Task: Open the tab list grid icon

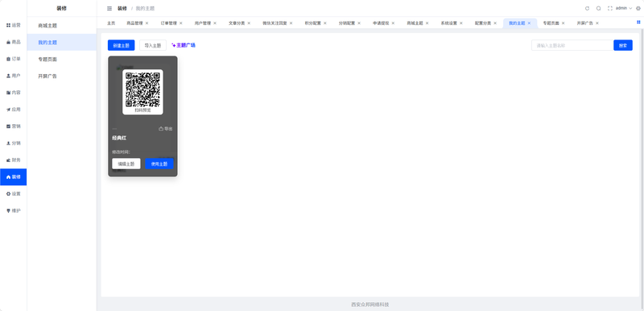Action: point(638,23)
